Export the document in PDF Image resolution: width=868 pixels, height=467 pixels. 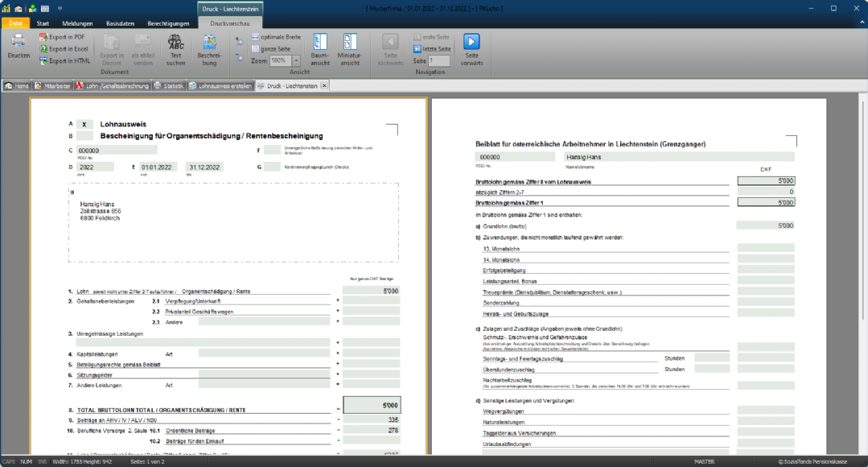66,37
